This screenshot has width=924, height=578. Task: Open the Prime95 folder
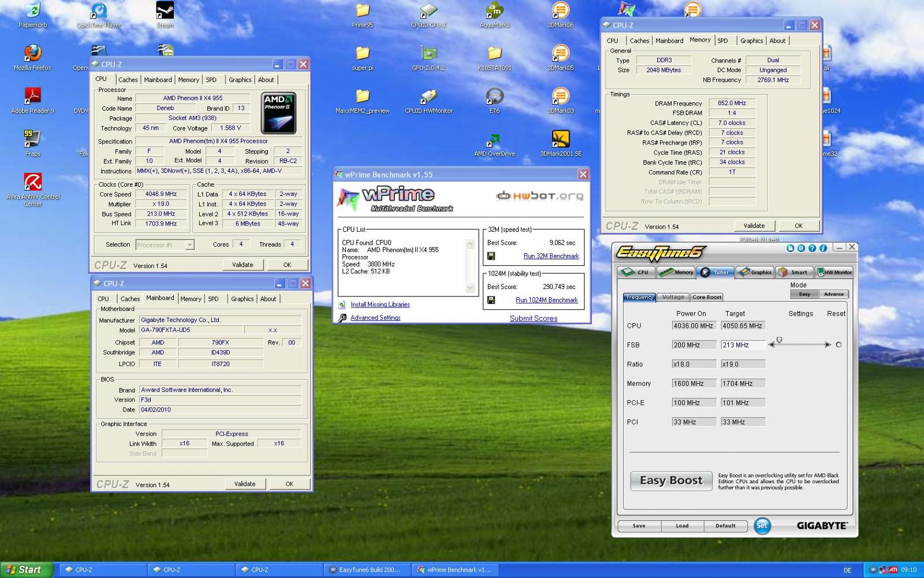tap(363, 16)
